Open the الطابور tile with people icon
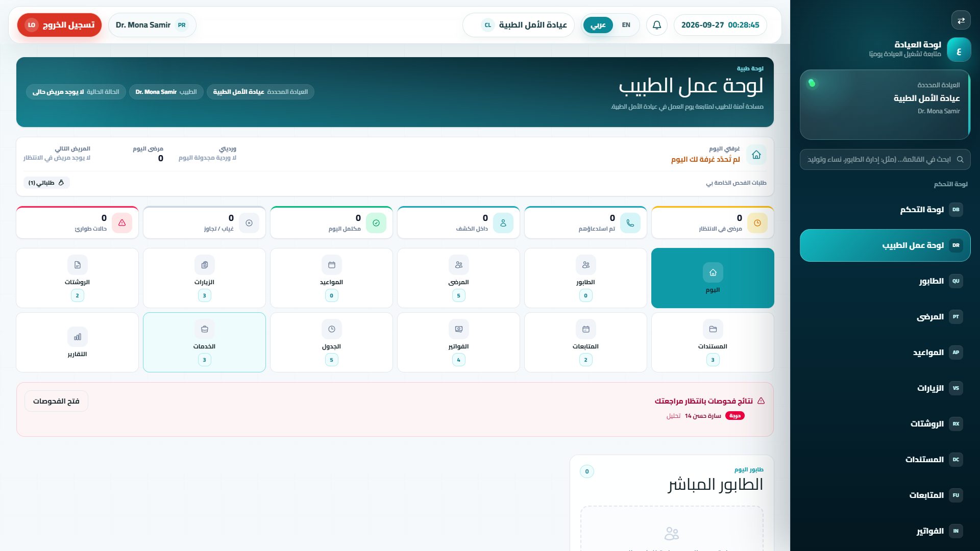 click(585, 278)
